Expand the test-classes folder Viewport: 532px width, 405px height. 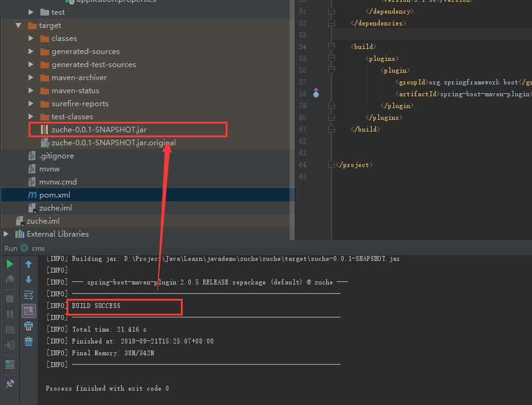pyautogui.click(x=31, y=117)
